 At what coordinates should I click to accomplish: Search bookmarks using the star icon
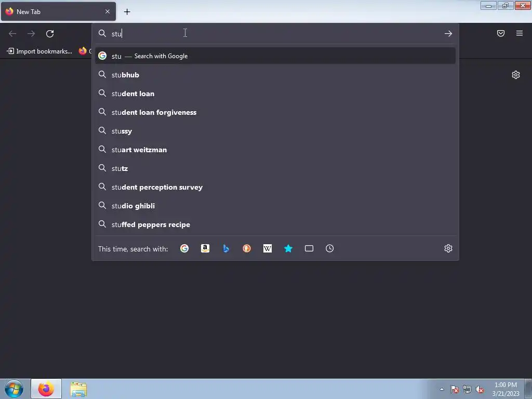[288, 248]
